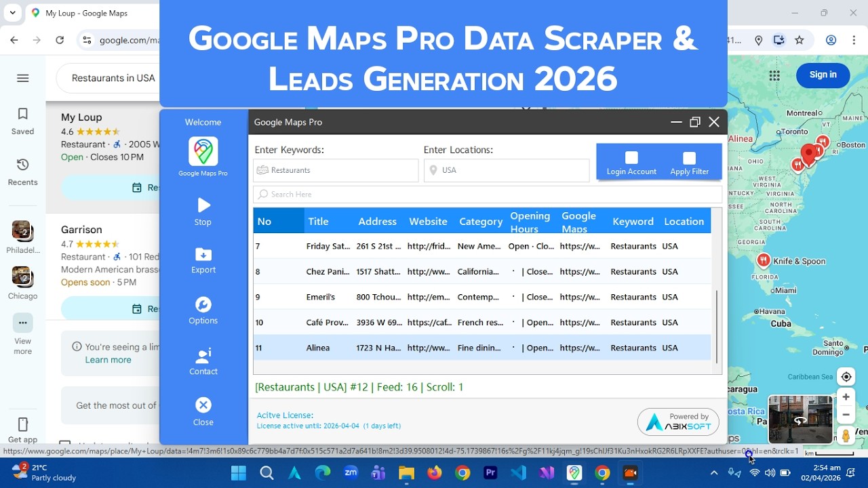
Task: Click the Knife & Spoon map pin
Action: [764, 261]
